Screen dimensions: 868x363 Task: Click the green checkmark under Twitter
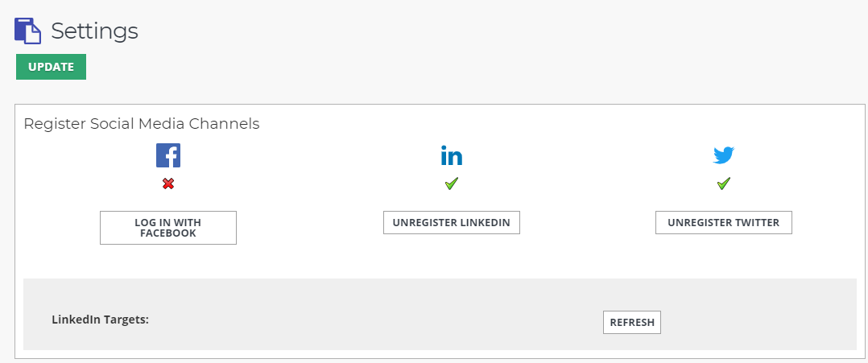[x=724, y=184]
